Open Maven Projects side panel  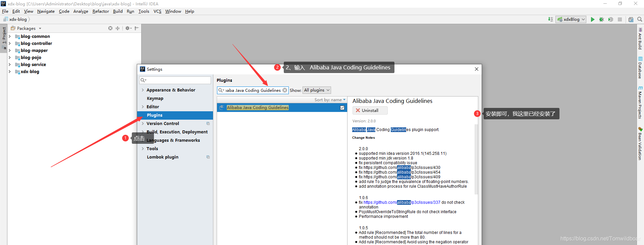click(640, 103)
